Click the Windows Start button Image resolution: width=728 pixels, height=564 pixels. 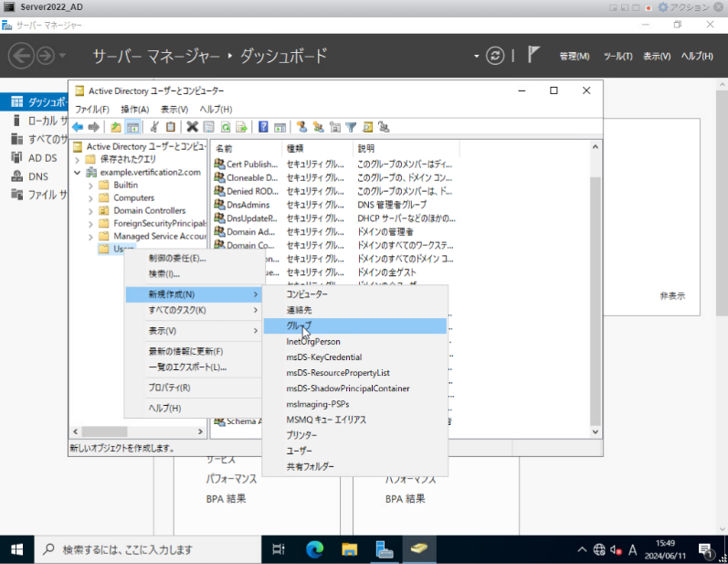tap(16, 549)
